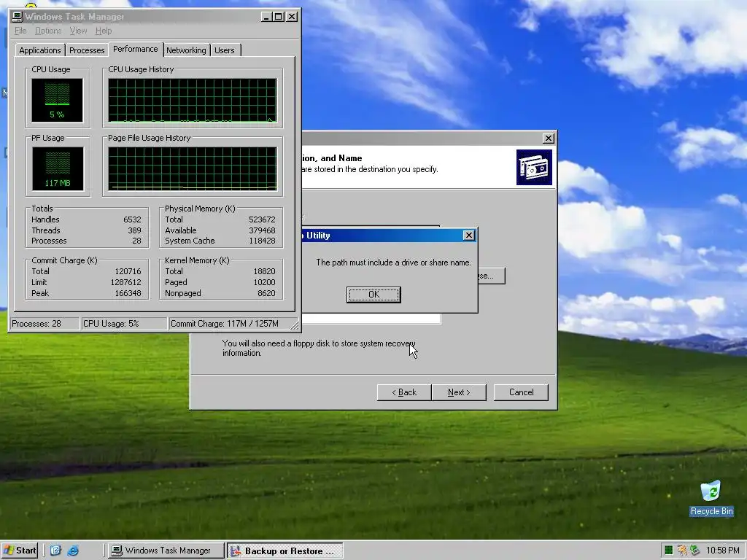Minimize the Windows Task Manager window
This screenshot has height=560, width=747.
click(x=267, y=17)
